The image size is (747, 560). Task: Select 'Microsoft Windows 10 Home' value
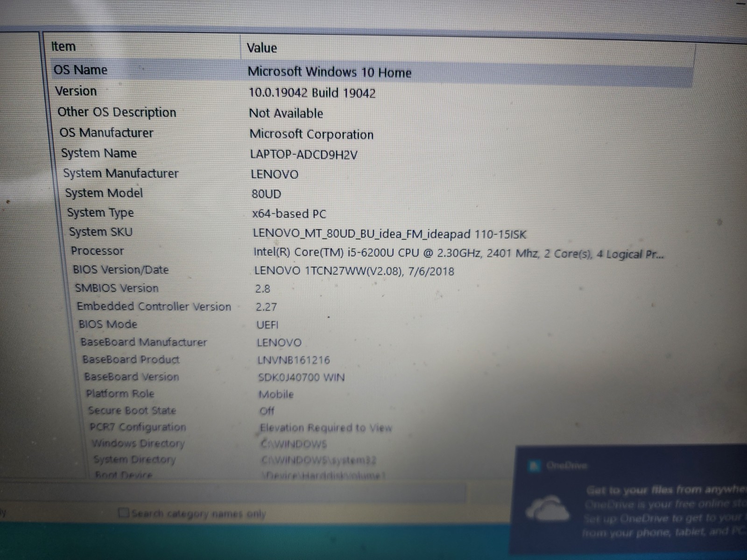pyautogui.click(x=330, y=72)
